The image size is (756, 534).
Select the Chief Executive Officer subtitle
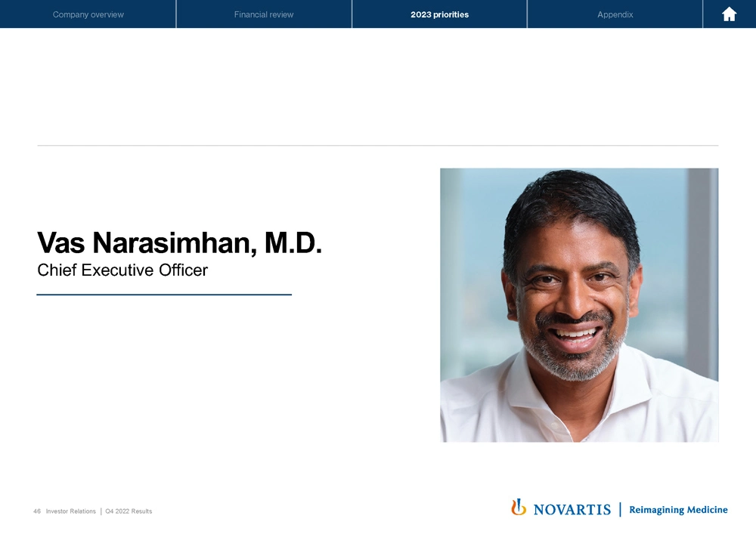point(122,270)
